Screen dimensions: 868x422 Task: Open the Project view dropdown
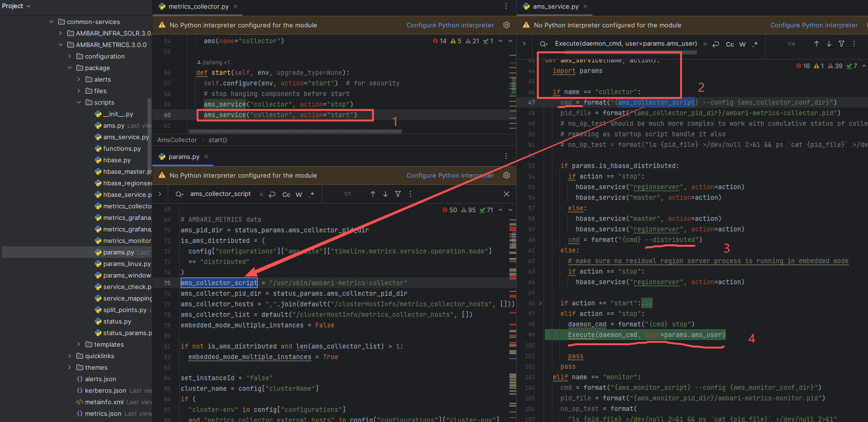point(16,6)
